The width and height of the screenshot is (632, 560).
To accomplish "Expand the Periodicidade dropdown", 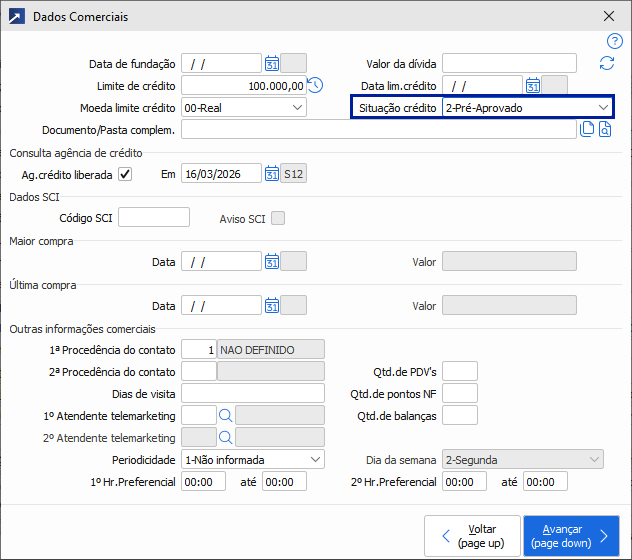I will 315,459.
